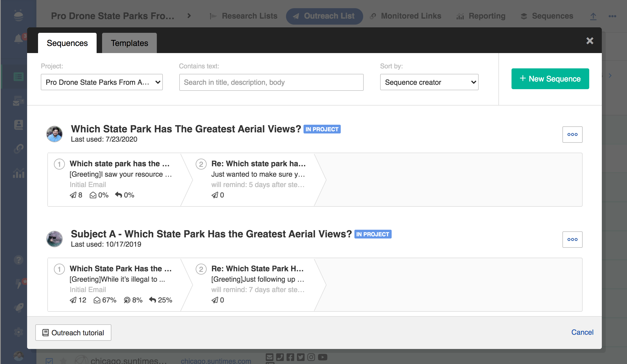Click the link chain icon in sidebar

[18, 149]
